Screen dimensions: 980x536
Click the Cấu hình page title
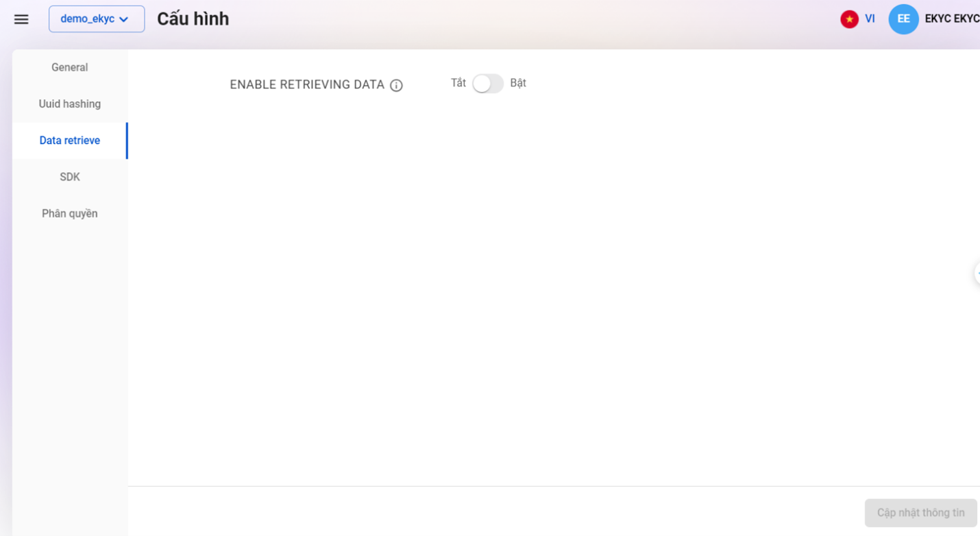point(193,19)
